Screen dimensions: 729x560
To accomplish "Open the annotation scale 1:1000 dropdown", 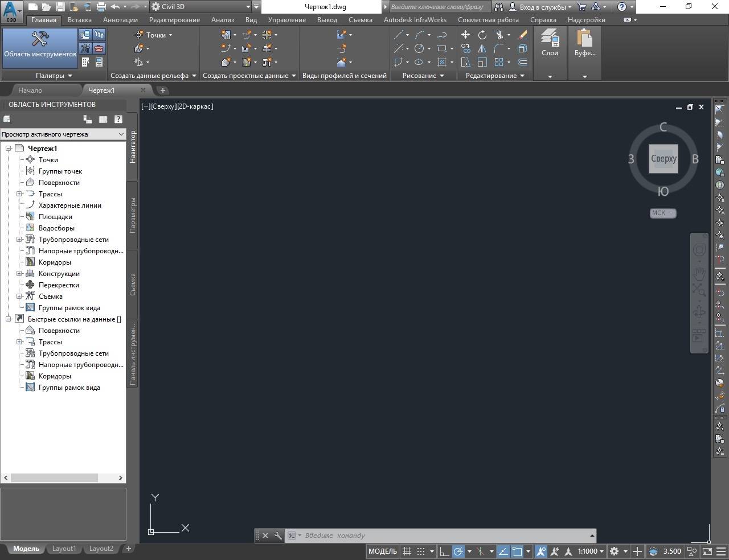I will [x=591, y=551].
